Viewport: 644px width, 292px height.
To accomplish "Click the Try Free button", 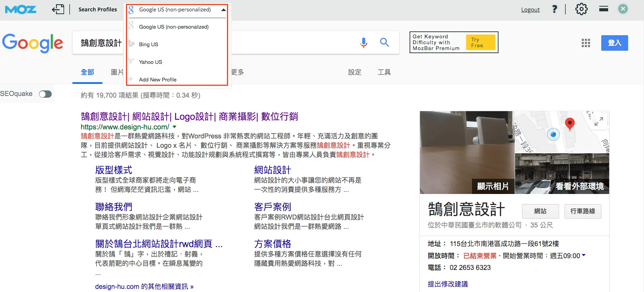I will [x=481, y=42].
